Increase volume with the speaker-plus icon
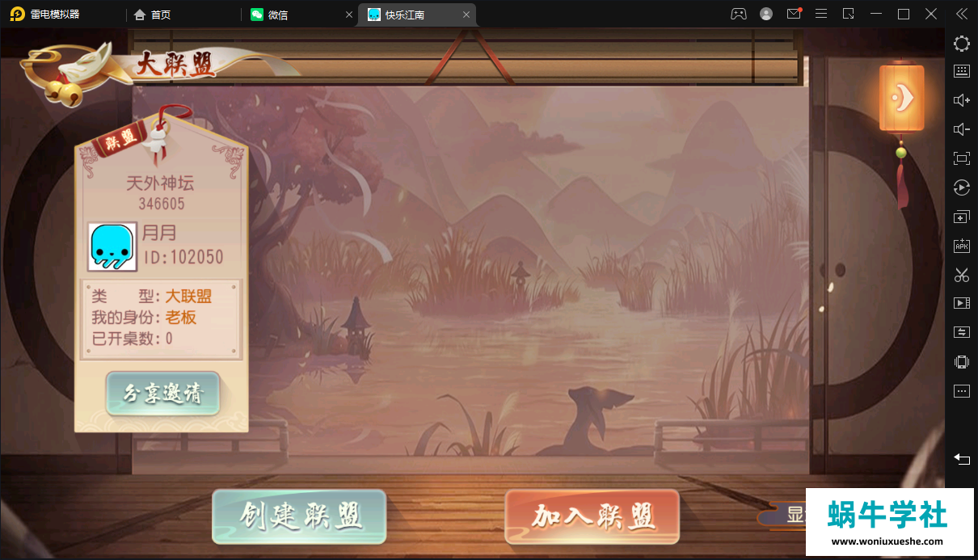Screen dimensions: 978x560 point(961,99)
